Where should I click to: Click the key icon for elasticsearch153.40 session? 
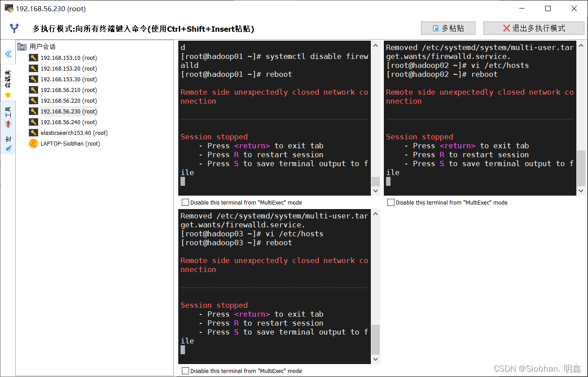pos(34,133)
